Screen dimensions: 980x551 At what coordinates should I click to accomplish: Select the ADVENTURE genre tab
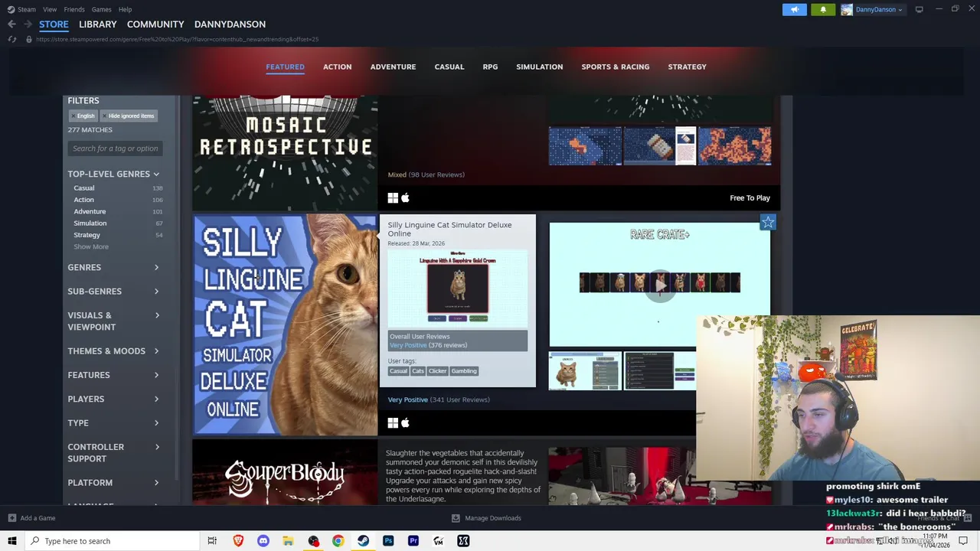point(393,67)
